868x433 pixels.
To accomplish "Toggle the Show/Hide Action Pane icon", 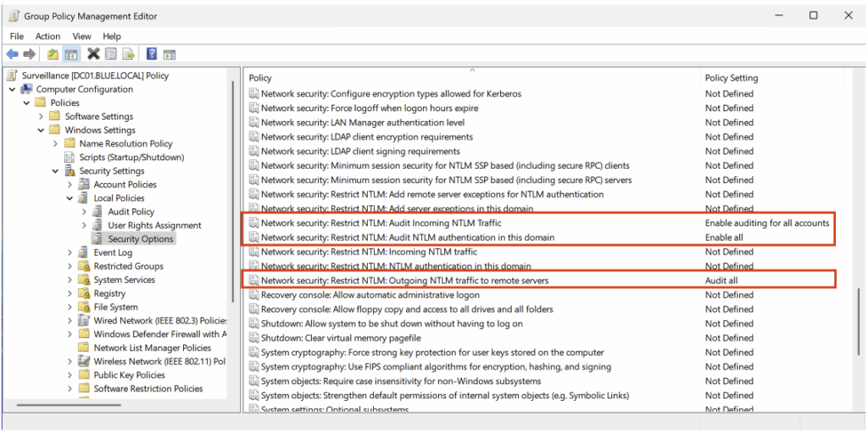I will (170, 54).
